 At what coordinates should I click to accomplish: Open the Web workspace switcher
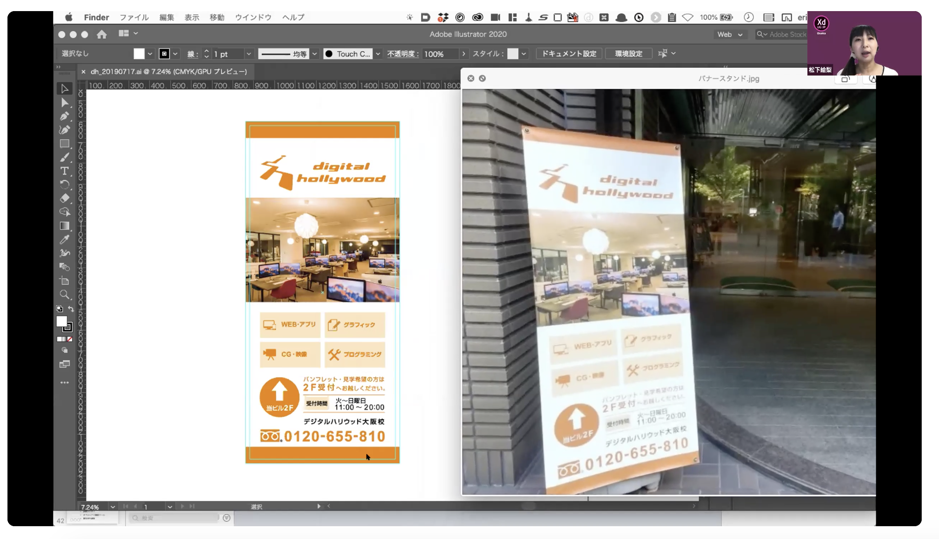pos(730,35)
